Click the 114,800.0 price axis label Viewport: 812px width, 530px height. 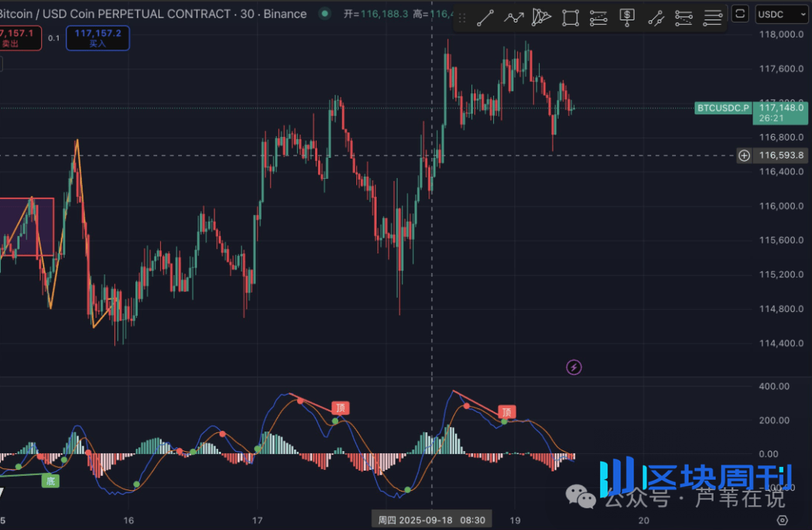pyautogui.click(x=781, y=309)
